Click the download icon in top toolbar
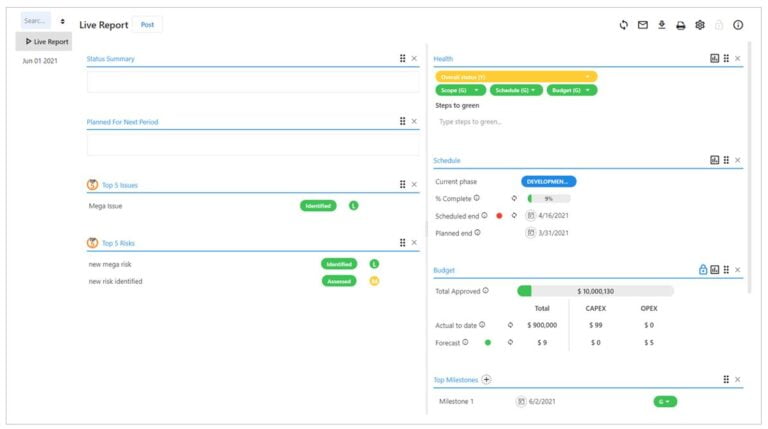Screen dimensions: 768x429 tap(662, 25)
